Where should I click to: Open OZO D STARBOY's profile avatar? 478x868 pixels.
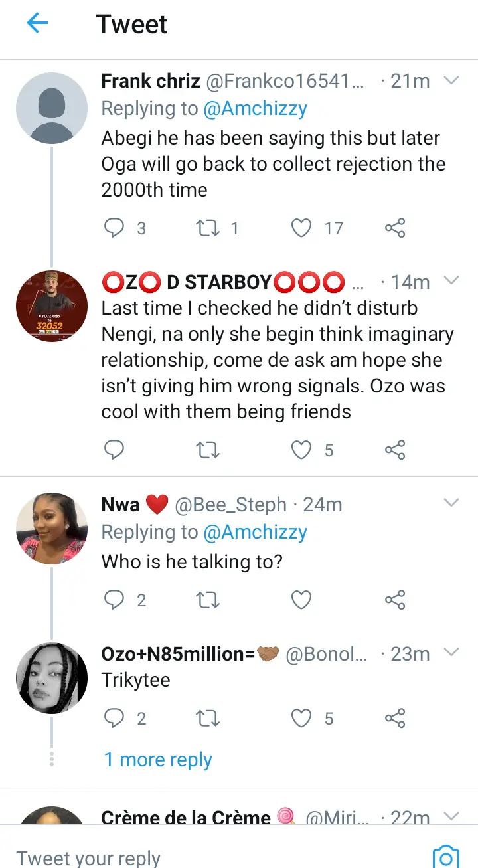point(52,306)
